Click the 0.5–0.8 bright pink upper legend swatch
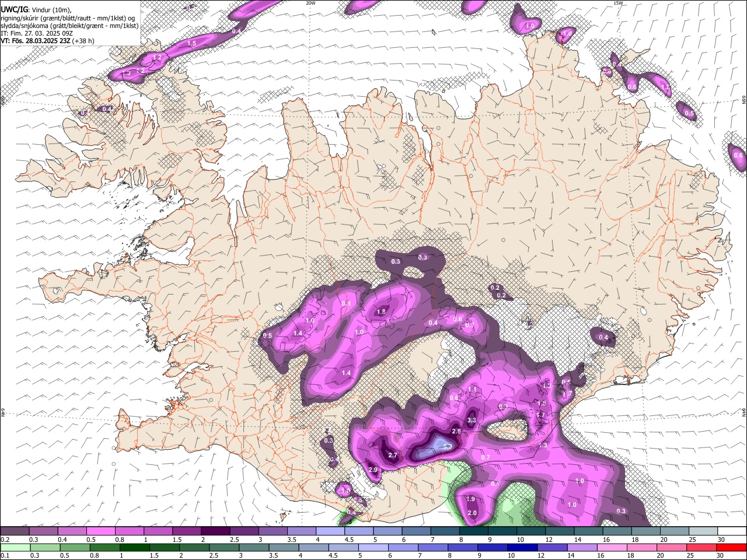 [x=101, y=531]
